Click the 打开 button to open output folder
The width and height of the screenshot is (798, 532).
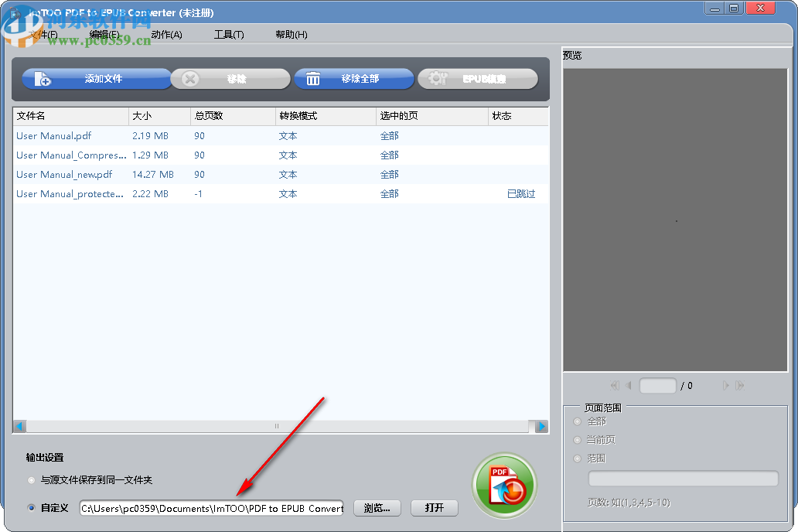pyautogui.click(x=435, y=508)
